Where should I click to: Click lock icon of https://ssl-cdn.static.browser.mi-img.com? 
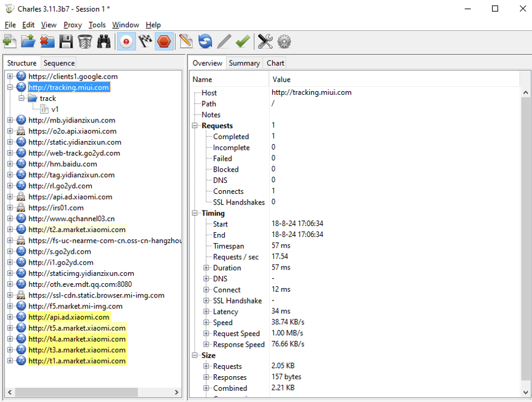(x=21, y=295)
